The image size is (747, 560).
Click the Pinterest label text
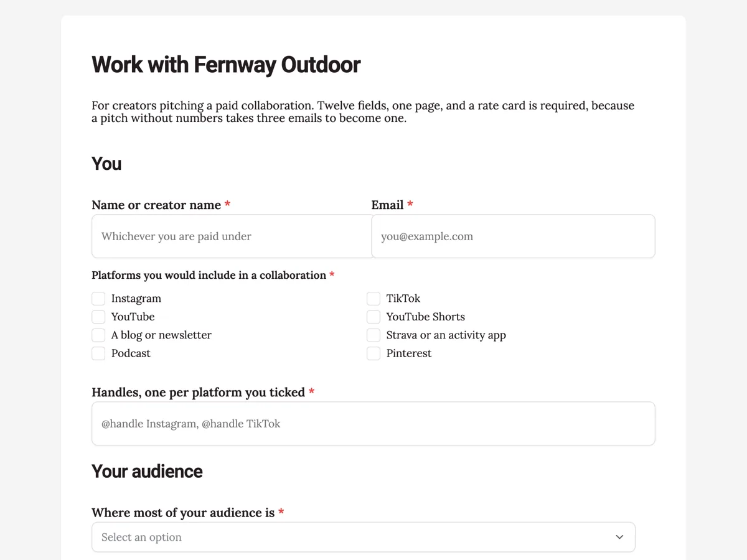pyautogui.click(x=409, y=353)
